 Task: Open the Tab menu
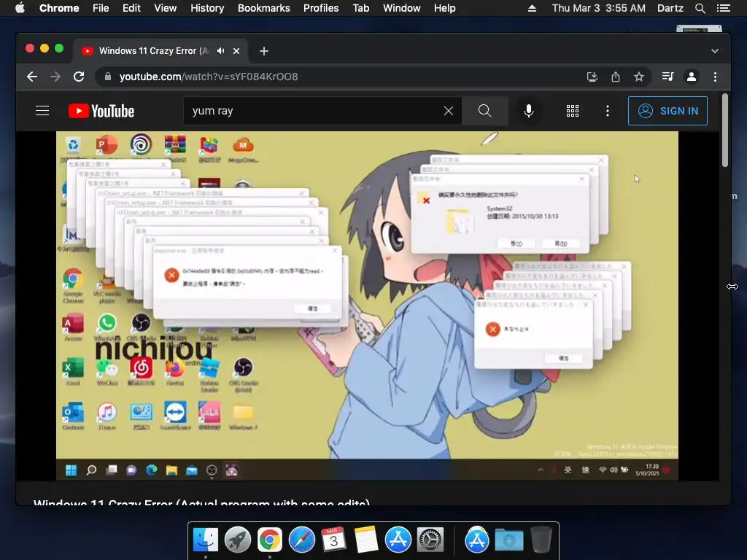tap(360, 8)
